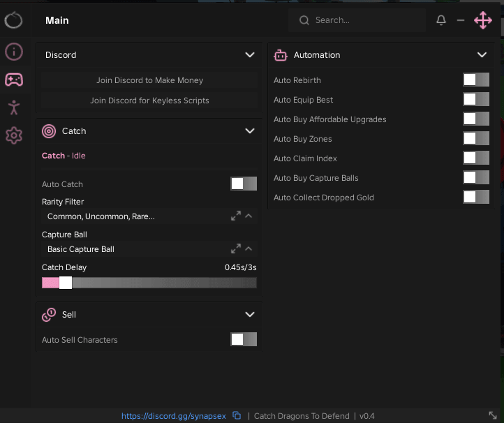The image size is (504, 423).
Task: Collapse the Discord section chevron
Action: tap(250, 55)
